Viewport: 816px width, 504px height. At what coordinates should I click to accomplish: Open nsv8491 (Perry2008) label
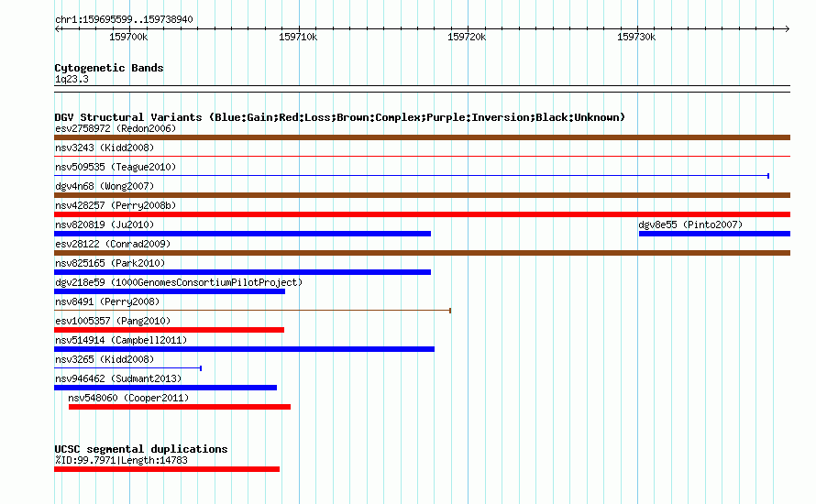point(107,301)
